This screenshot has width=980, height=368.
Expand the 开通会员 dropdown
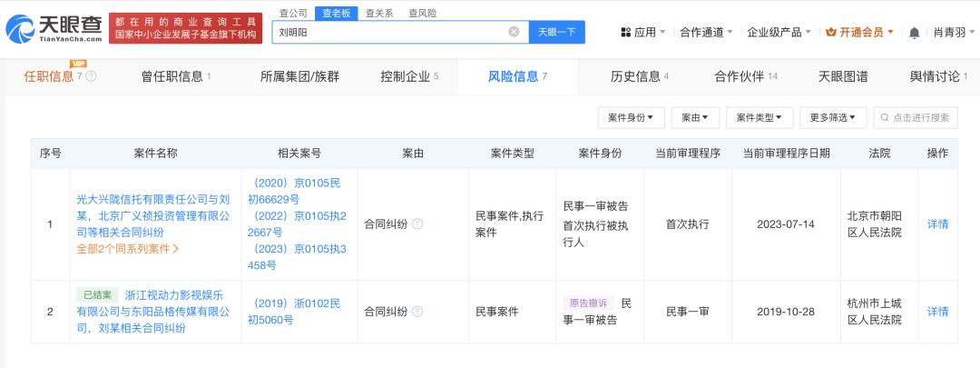859,32
